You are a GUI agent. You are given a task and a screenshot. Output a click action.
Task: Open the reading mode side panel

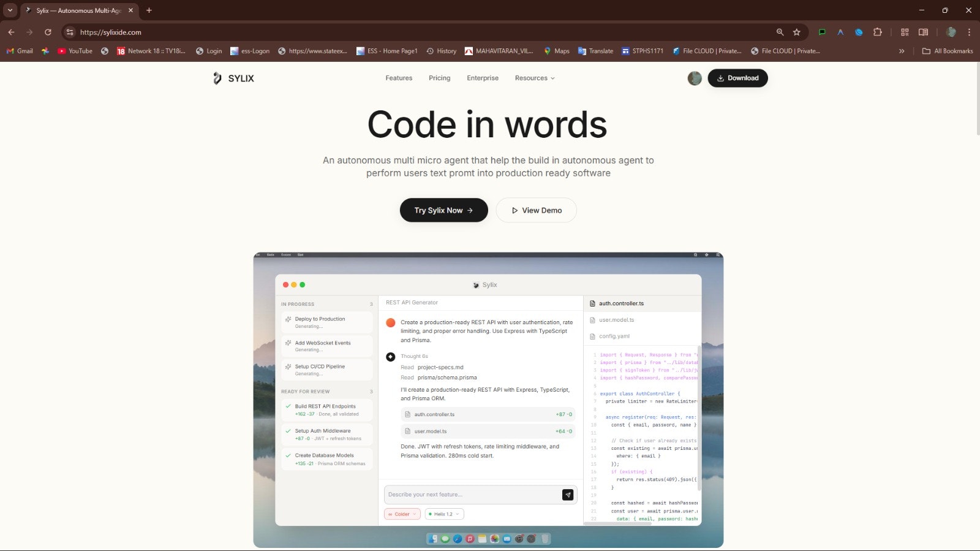[923, 32]
